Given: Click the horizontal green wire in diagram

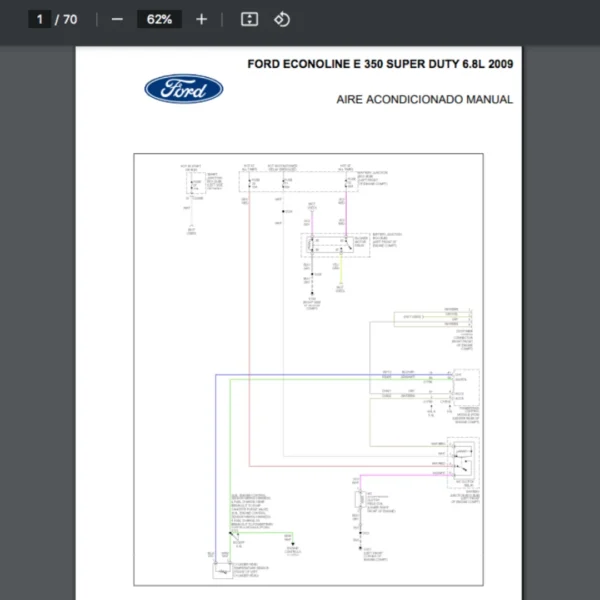Looking at the screenshot, I should [x=300, y=381].
